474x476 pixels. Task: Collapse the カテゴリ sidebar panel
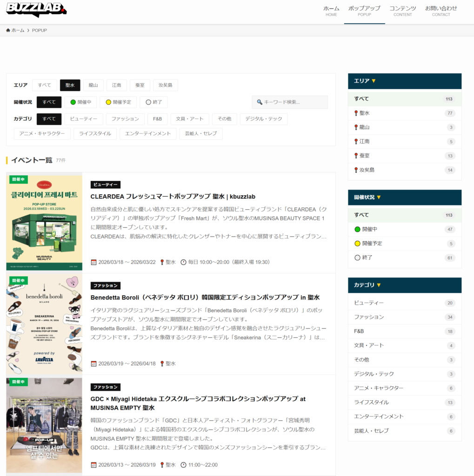click(x=378, y=285)
